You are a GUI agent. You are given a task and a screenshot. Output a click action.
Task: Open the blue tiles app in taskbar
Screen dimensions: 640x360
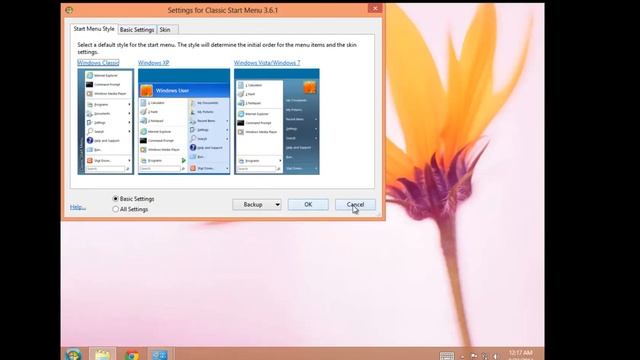click(160, 355)
